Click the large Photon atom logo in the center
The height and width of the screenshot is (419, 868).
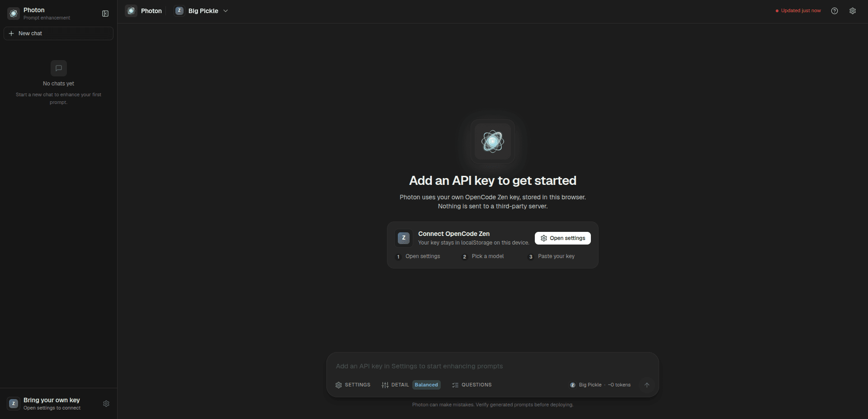click(x=493, y=141)
